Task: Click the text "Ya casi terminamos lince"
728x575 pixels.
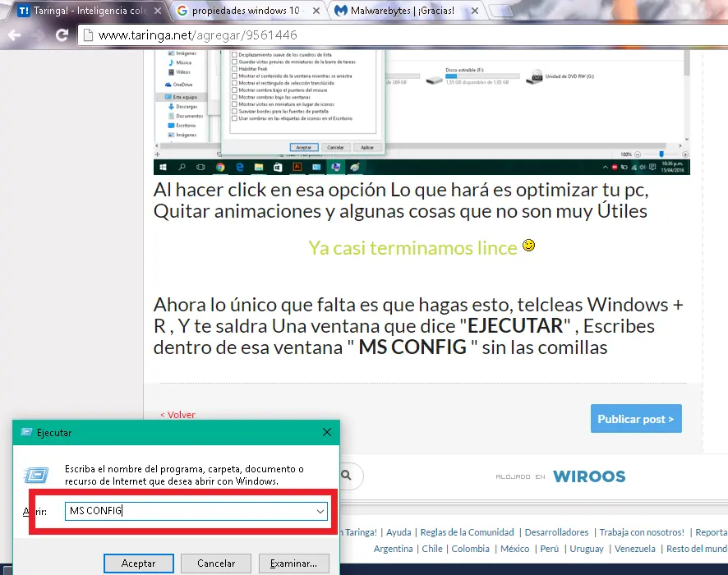Action: click(x=412, y=248)
